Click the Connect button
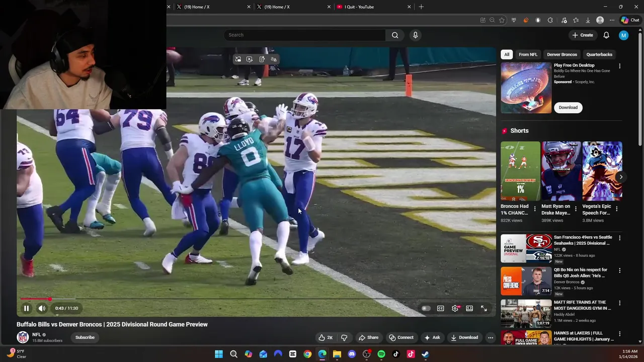 click(x=401, y=337)
